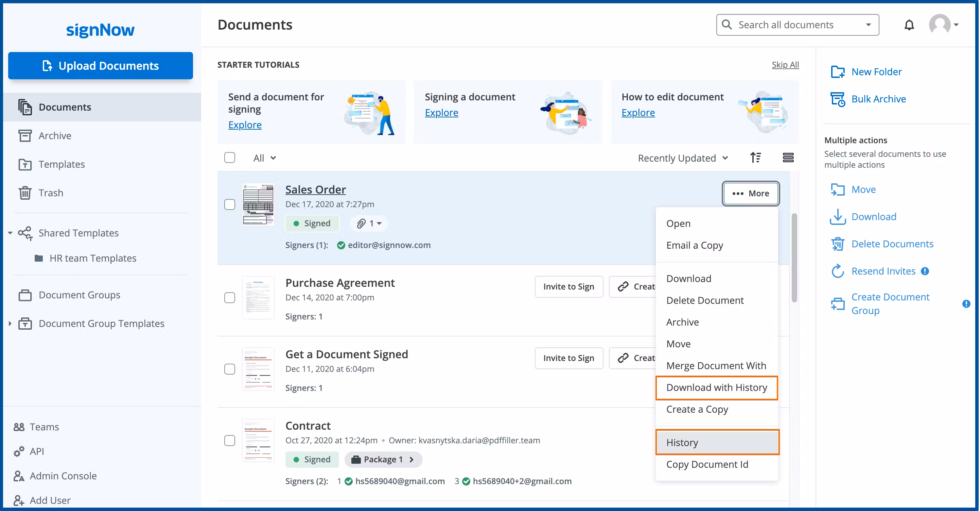
Task: Choose Download with History menu item
Action: pos(717,388)
